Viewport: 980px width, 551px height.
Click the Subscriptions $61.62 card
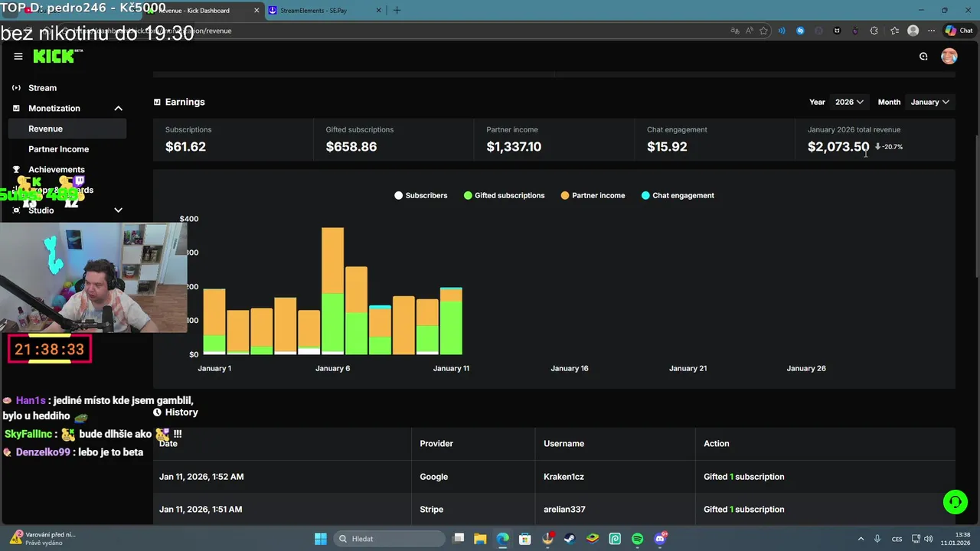coord(233,139)
